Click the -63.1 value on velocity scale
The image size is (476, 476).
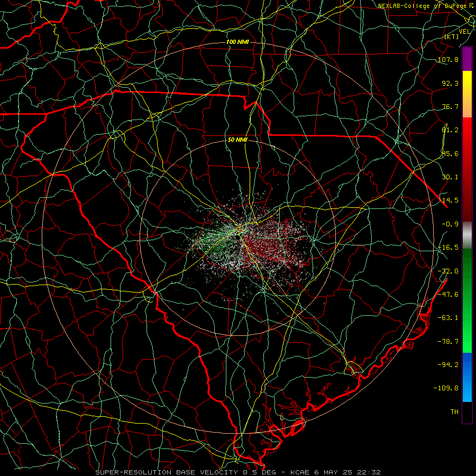tap(448, 318)
